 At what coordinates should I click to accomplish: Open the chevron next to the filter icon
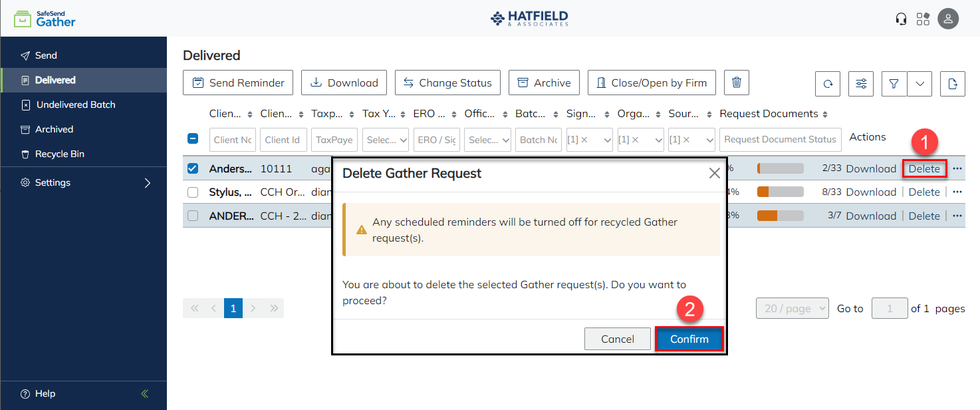[919, 83]
